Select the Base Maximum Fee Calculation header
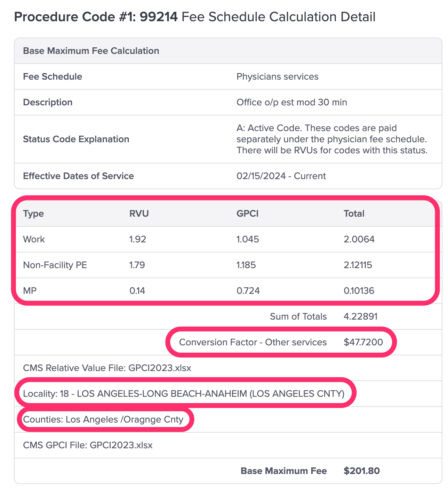The image size is (448, 498). 91,51
